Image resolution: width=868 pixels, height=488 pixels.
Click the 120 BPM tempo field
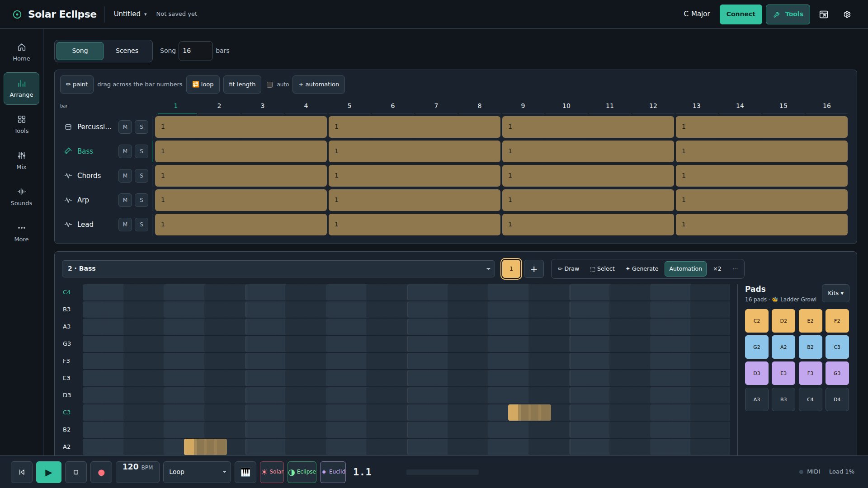[x=137, y=472]
